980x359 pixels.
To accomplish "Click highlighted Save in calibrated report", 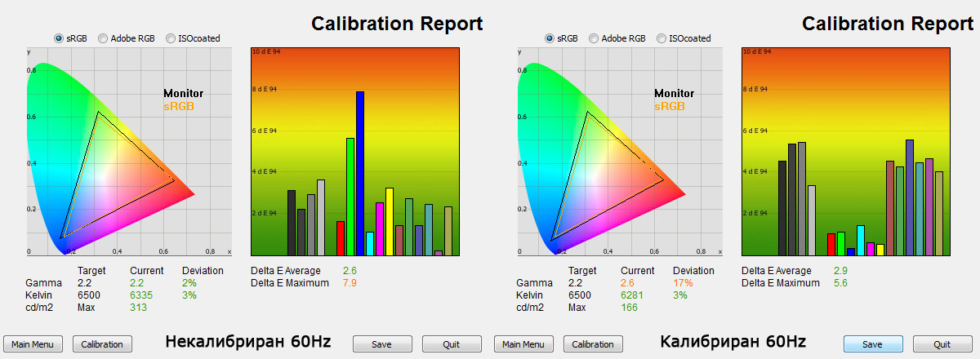I will 873,344.
